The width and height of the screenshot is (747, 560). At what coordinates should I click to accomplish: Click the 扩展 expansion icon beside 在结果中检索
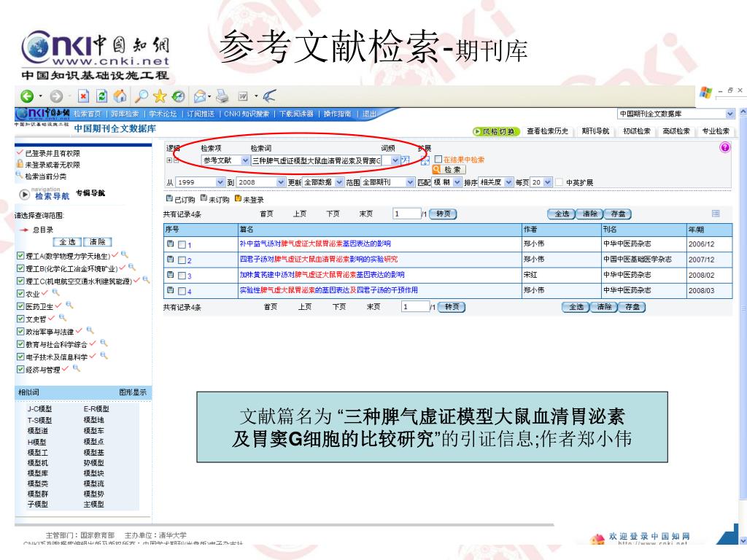pos(425,160)
